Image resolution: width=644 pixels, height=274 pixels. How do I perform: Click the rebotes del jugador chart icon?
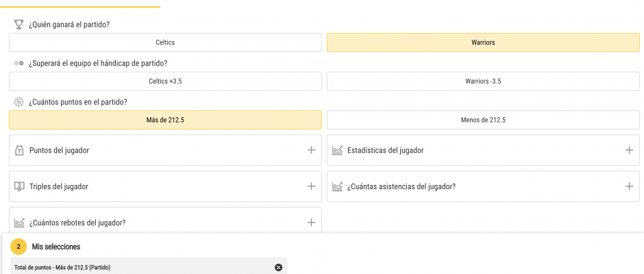19,223
